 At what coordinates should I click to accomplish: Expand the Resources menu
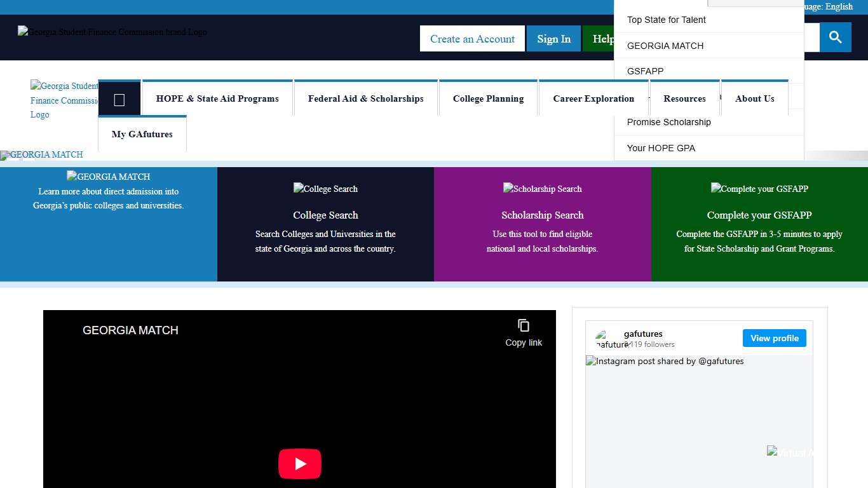point(684,99)
